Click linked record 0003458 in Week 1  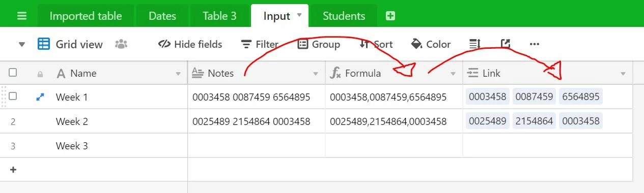coord(488,96)
